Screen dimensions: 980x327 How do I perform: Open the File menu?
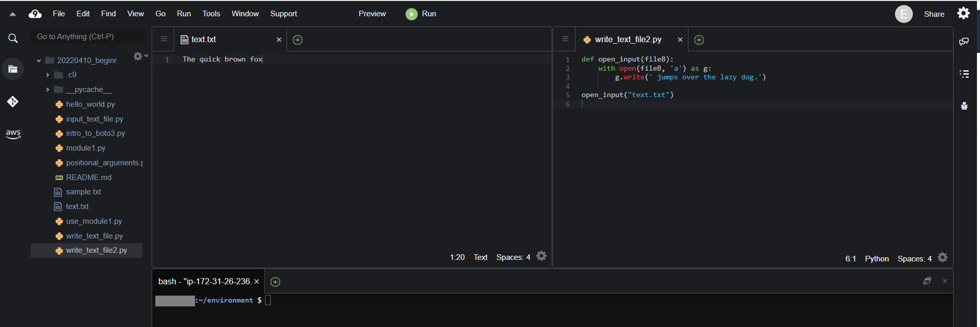coord(59,14)
